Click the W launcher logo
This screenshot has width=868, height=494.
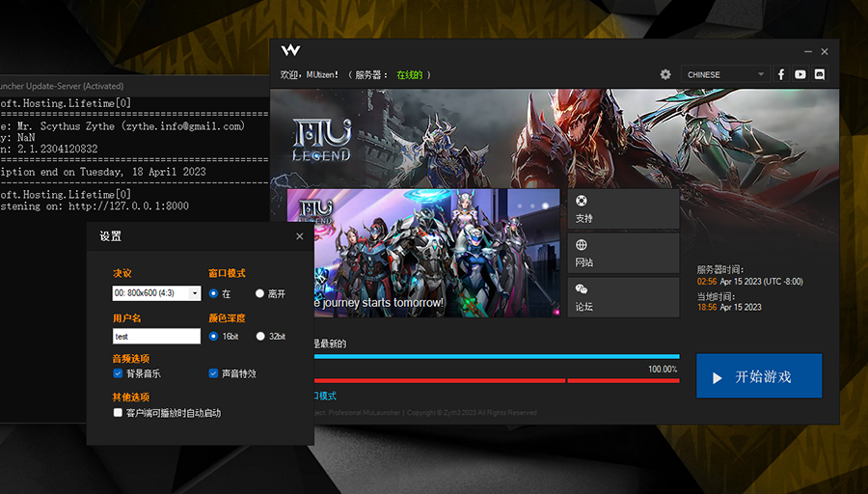pos(290,50)
